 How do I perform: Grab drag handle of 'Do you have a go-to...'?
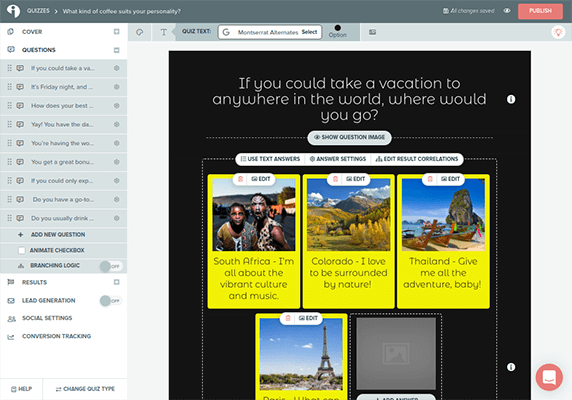click(x=9, y=199)
